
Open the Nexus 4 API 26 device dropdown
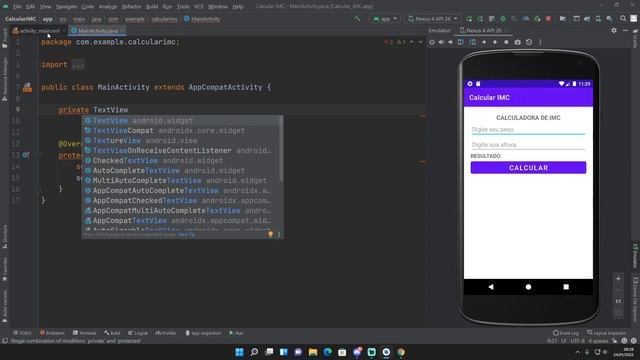coord(432,19)
